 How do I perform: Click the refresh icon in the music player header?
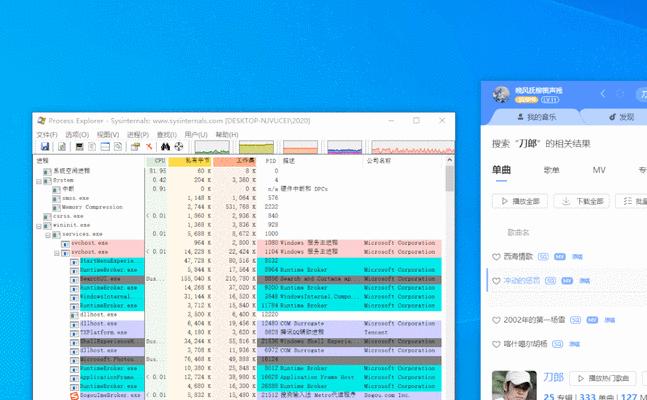point(620,94)
